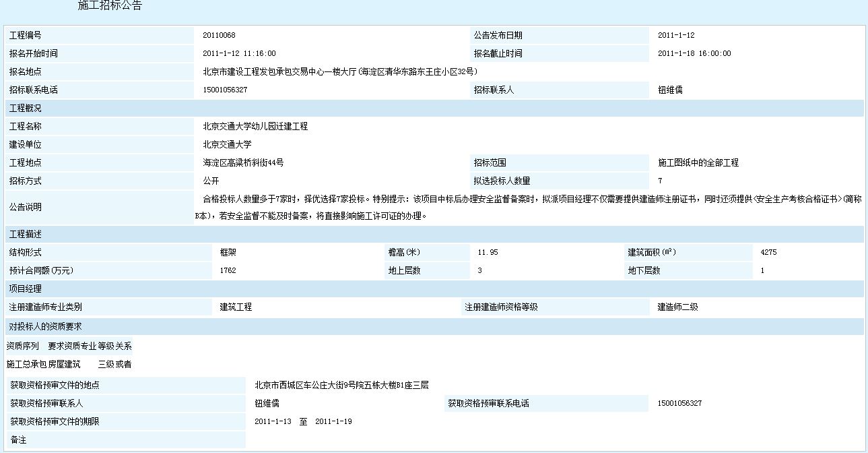
Task: Click the 招标联系电话 phone number value
Action: [x=225, y=90]
